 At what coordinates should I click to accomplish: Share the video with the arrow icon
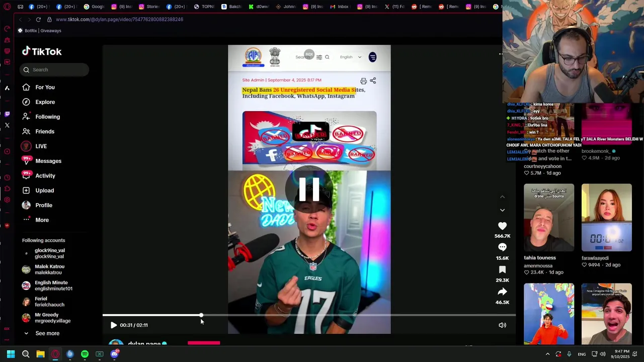click(x=502, y=292)
